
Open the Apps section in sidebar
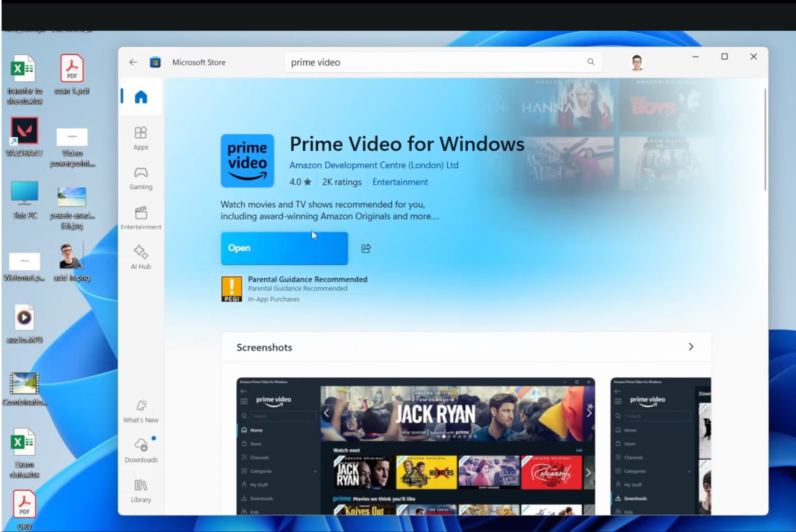(x=141, y=138)
